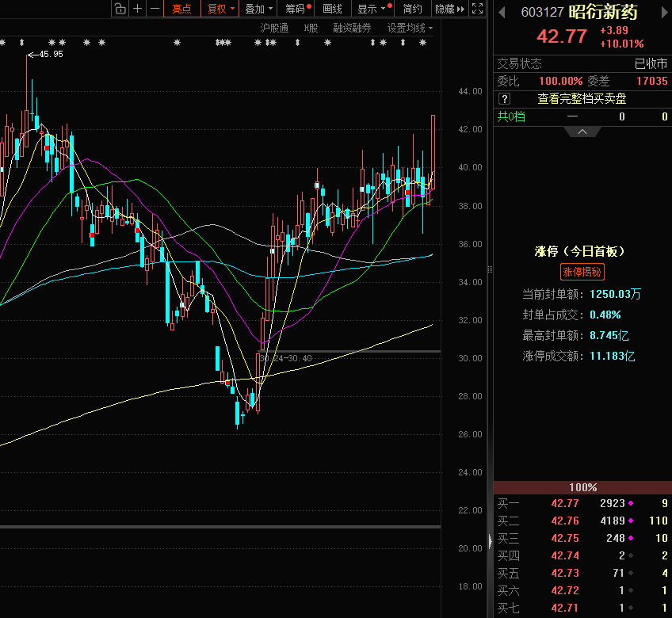Click the H股 tag
This screenshot has height=618, width=672.
(311, 29)
